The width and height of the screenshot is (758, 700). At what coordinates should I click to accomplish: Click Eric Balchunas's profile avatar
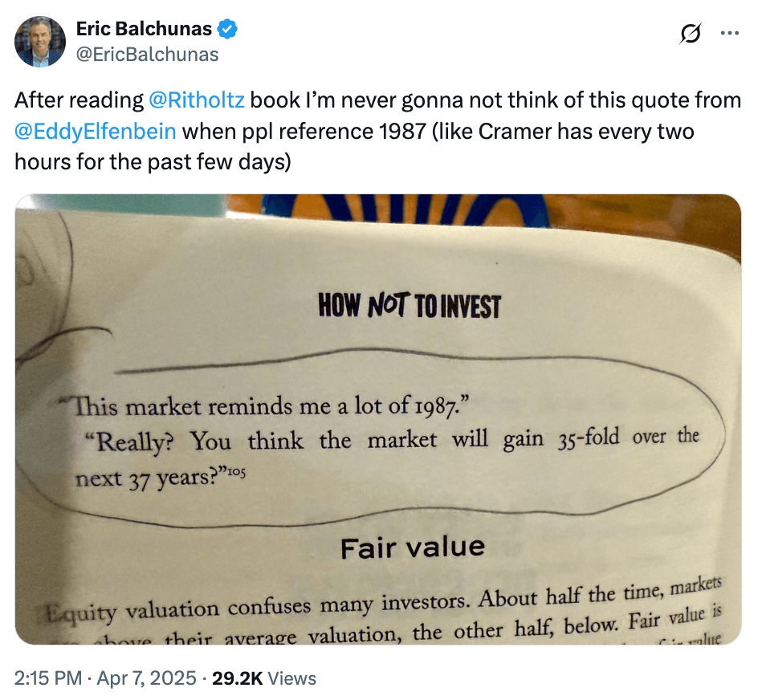click(40, 41)
